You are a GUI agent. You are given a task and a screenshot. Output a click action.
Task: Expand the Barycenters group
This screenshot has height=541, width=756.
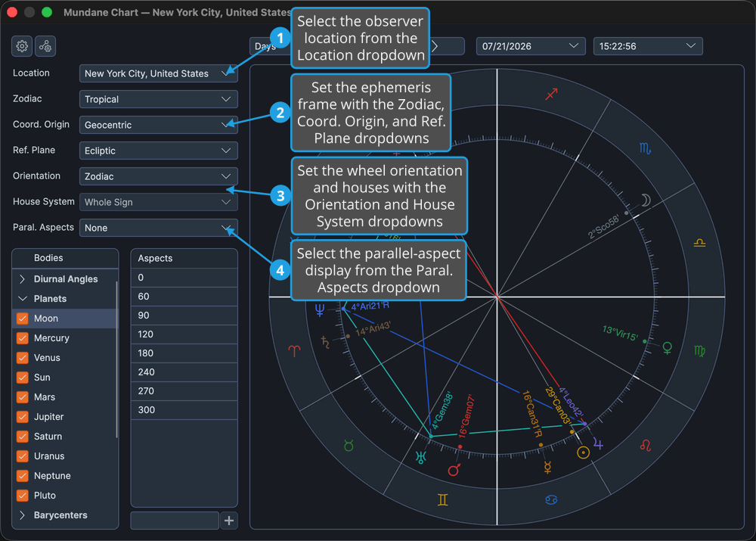[22, 515]
